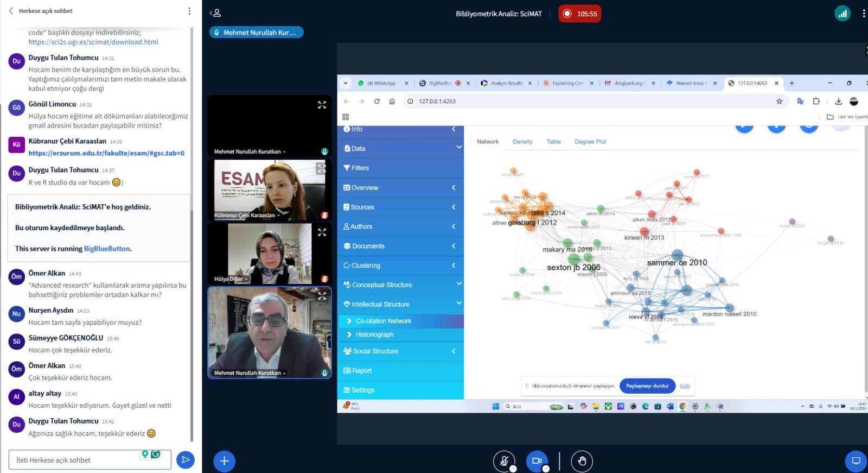The width and height of the screenshot is (868, 473).
Task: Go back from public chat using arrow
Action: [x=11, y=11]
